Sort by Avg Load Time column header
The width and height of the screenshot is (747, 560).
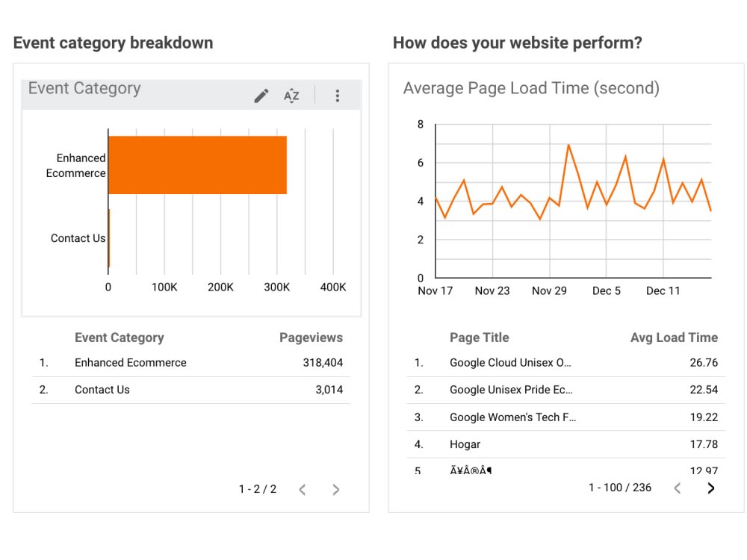[674, 337]
